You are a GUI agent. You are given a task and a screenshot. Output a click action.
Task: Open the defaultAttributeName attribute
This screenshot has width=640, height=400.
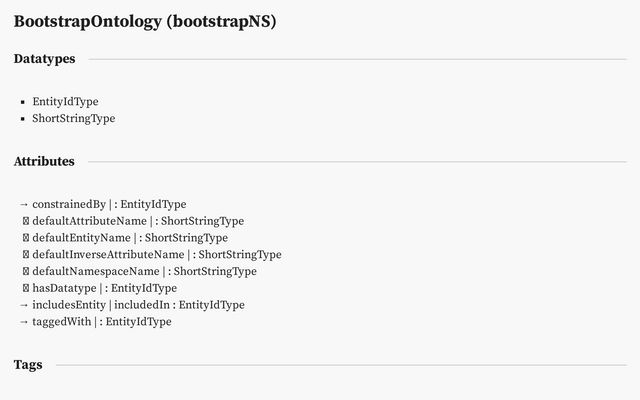point(90,221)
